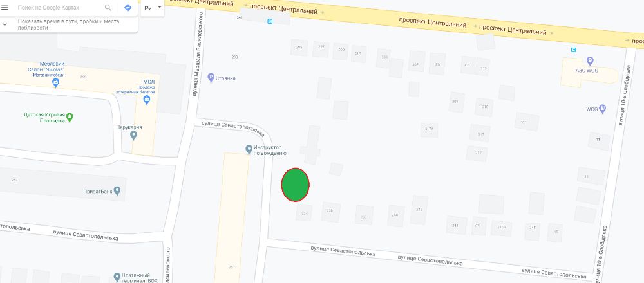
Task: Click building number 263
Action: coord(14,179)
